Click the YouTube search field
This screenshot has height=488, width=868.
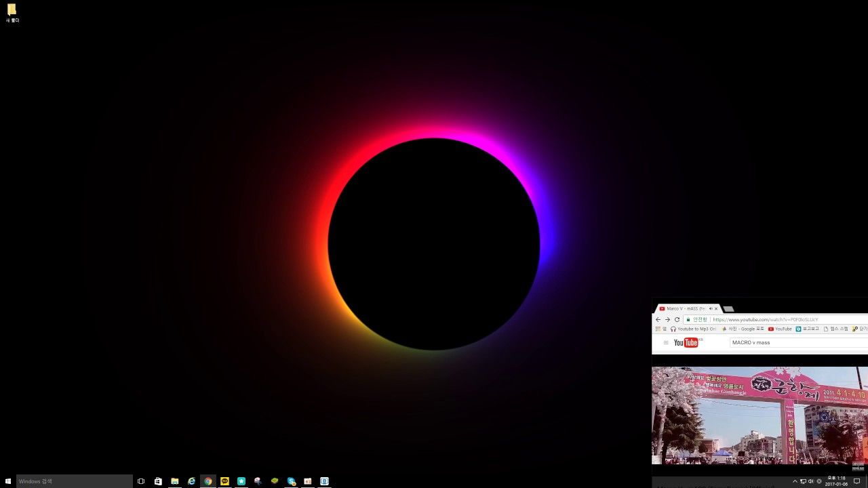pyautogui.click(x=798, y=342)
